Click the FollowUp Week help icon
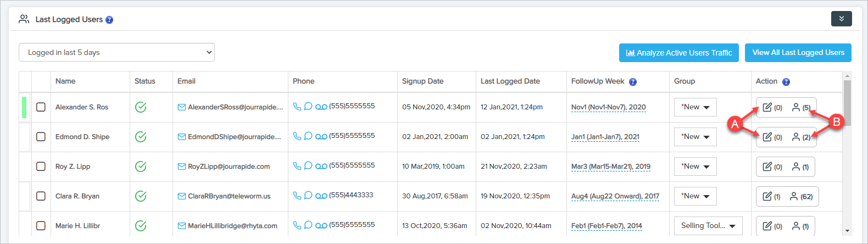The height and width of the screenshot is (244, 868). coord(633,82)
